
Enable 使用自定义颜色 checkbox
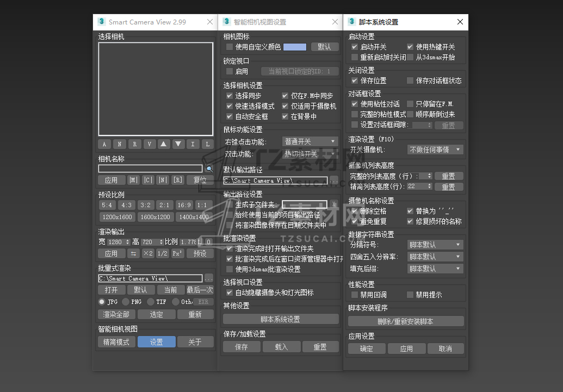tap(230, 47)
